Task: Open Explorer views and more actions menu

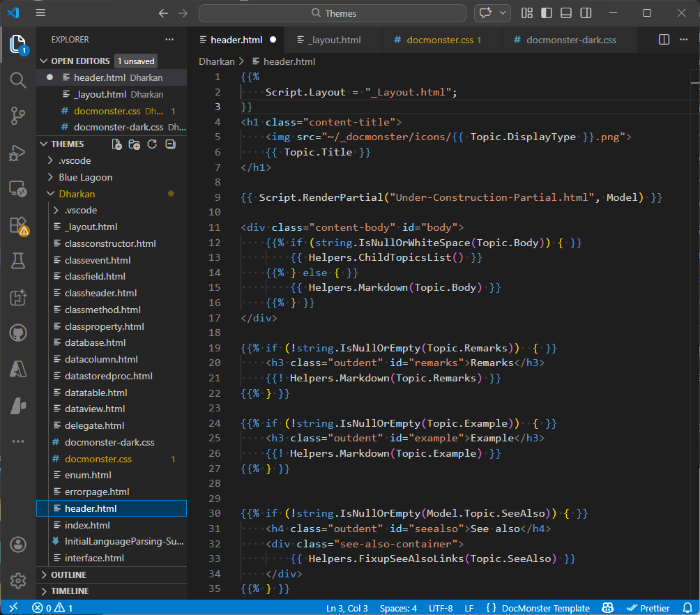Action: click(169, 39)
